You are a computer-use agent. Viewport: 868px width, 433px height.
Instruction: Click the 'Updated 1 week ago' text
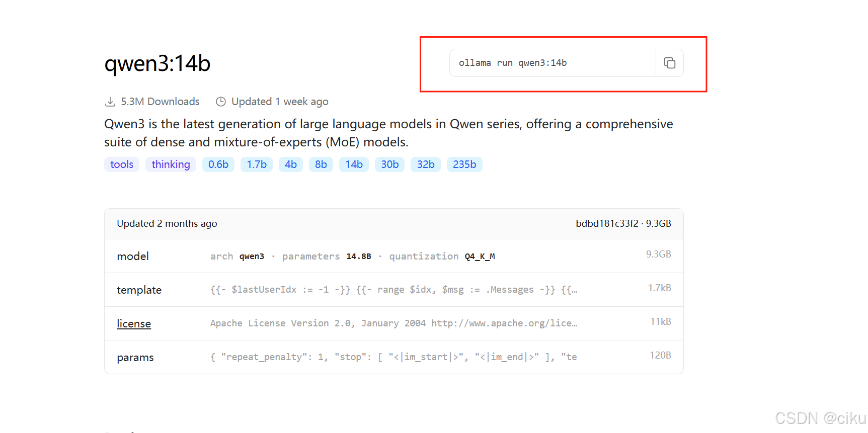[280, 102]
